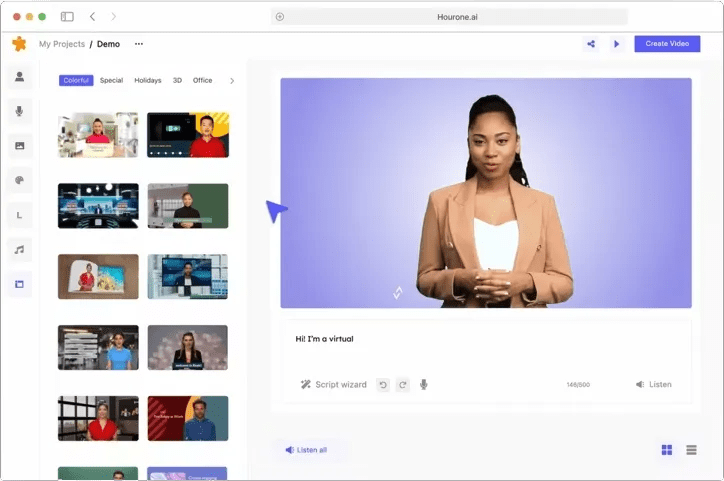Play the video preview from the header
The width and height of the screenshot is (724, 481).
pos(616,44)
